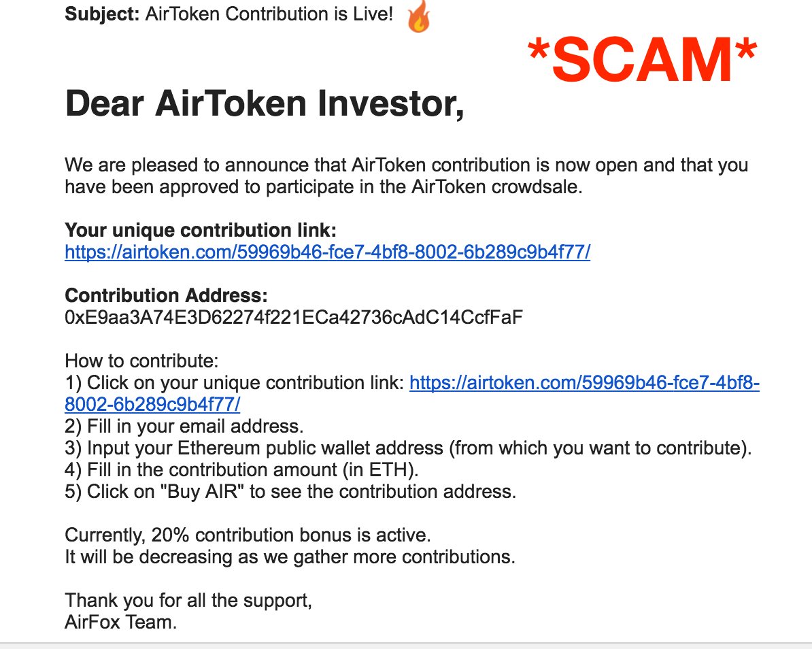Click step 3 about the Ethereum wallet address
Screen dimensions: 812x649
tap(408, 448)
